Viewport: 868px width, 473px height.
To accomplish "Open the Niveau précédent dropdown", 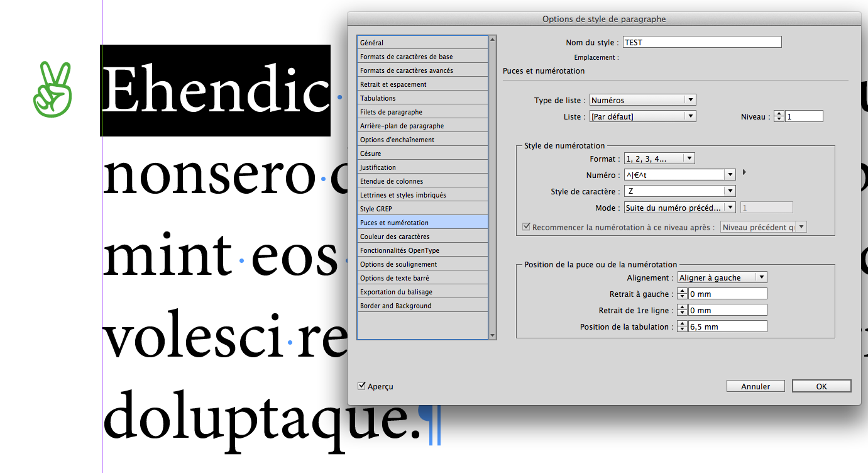I will coord(763,227).
